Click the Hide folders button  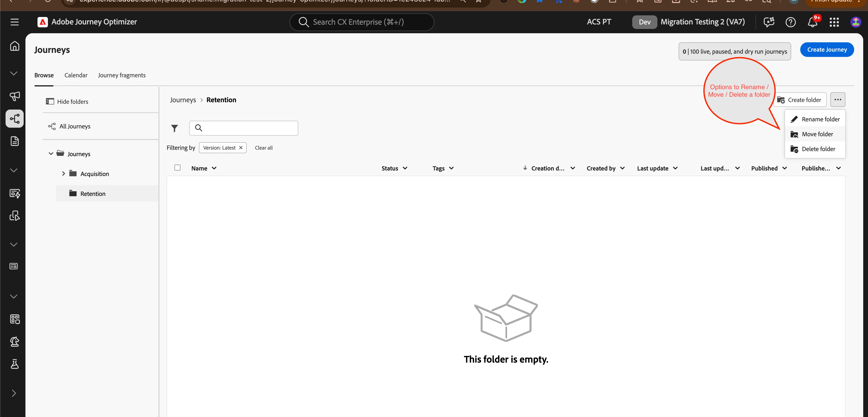point(67,101)
